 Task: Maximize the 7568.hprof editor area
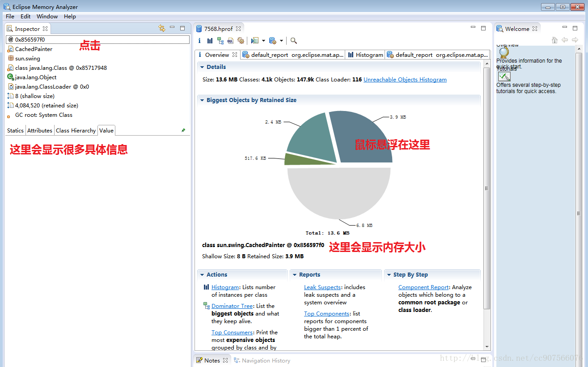point(483,28)
